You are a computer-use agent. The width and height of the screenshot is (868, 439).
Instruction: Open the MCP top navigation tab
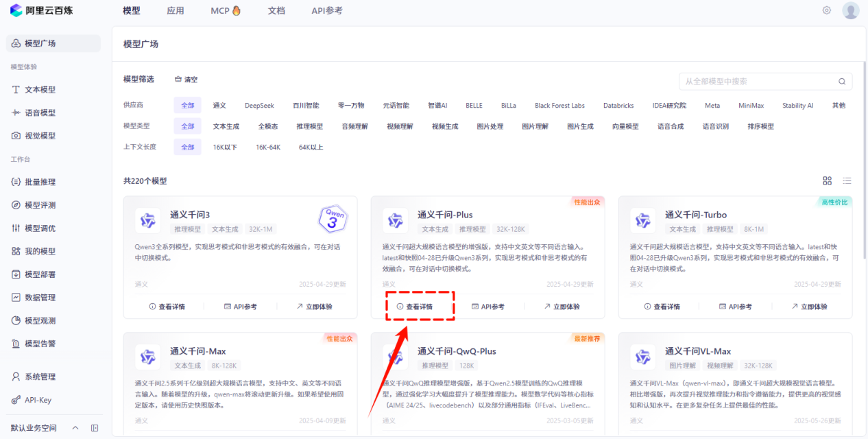point(226,10)
